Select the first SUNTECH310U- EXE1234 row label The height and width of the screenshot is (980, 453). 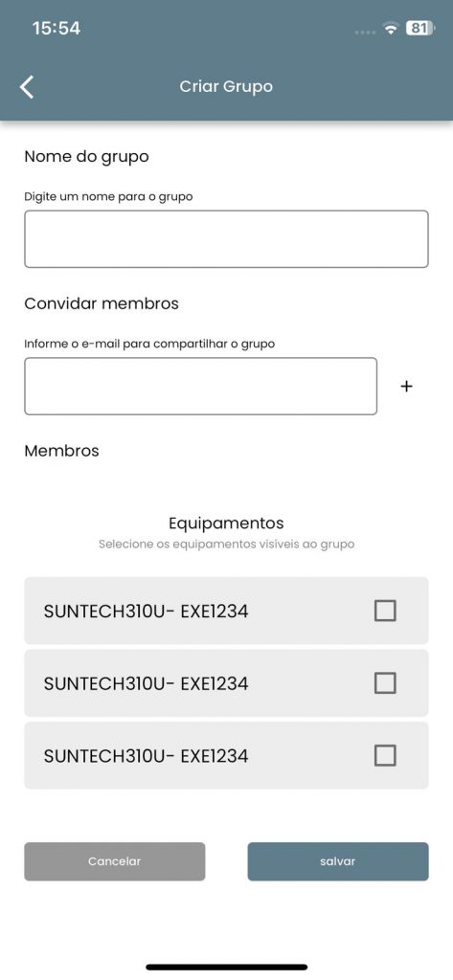[x=146, y=611]
